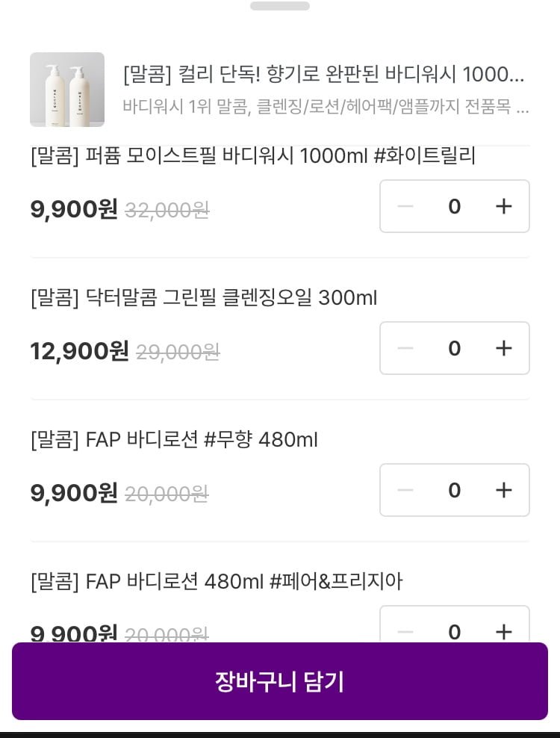Select the FAP 바디로션 480ml #페어&프리지아 option
Image resolution: width=560 pixels, height=738 pixels.
[217, 582]
